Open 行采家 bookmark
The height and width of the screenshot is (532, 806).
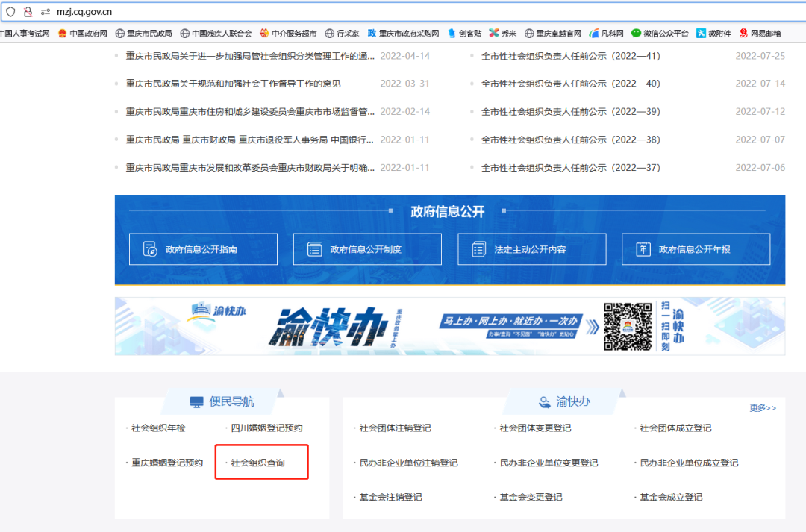click(342, 34)
